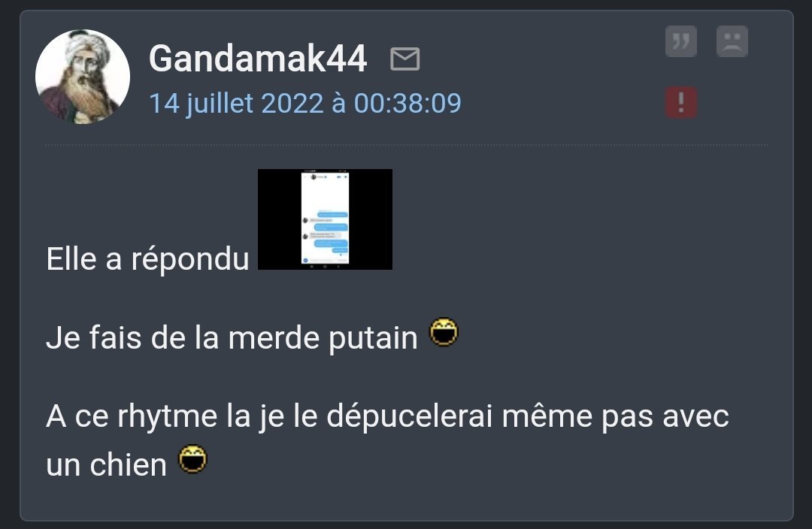Click laughing smiley after 'merde putain'
The image size is (812, 529).
tap(444, 332)
